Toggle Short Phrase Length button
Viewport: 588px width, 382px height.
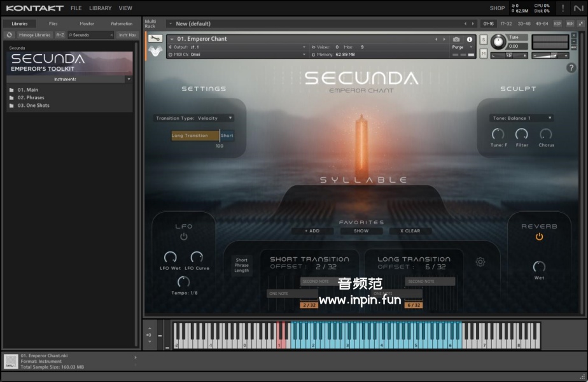tap(242, 265)
